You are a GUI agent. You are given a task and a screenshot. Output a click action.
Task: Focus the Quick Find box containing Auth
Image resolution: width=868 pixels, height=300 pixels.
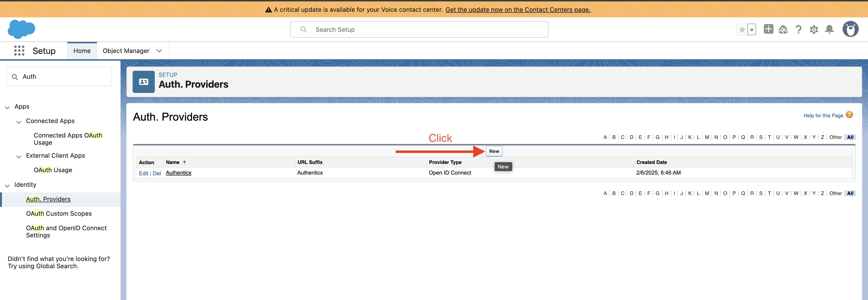click(59, 76)
